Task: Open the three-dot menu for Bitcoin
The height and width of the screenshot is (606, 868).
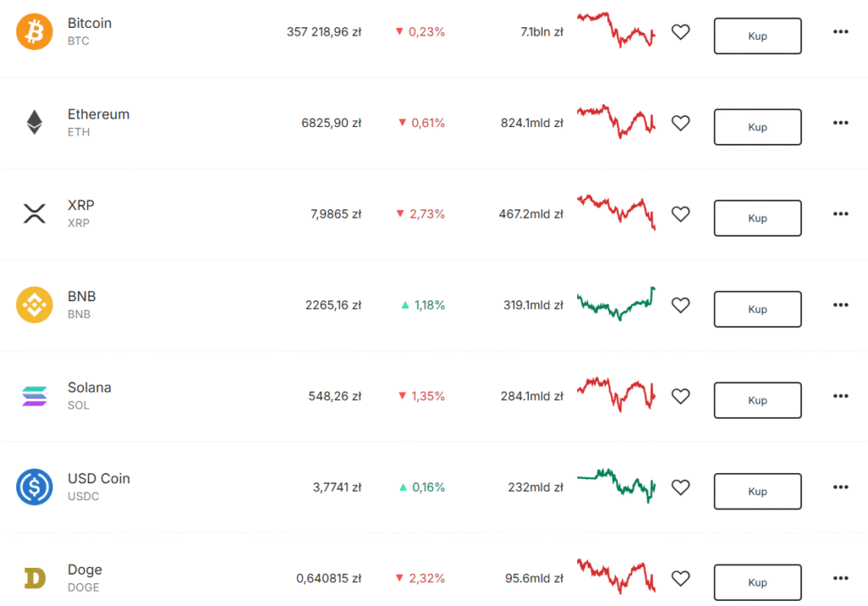Action: pos(840,31)
